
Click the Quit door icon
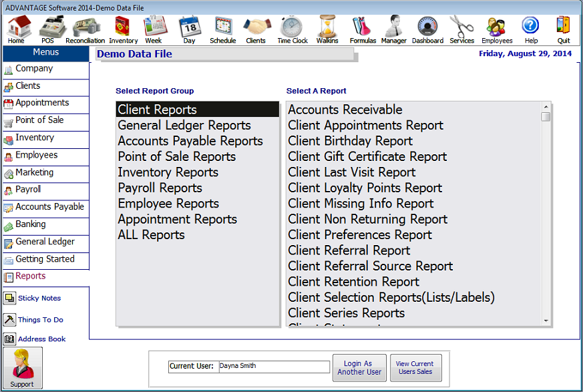coord(563,30)
